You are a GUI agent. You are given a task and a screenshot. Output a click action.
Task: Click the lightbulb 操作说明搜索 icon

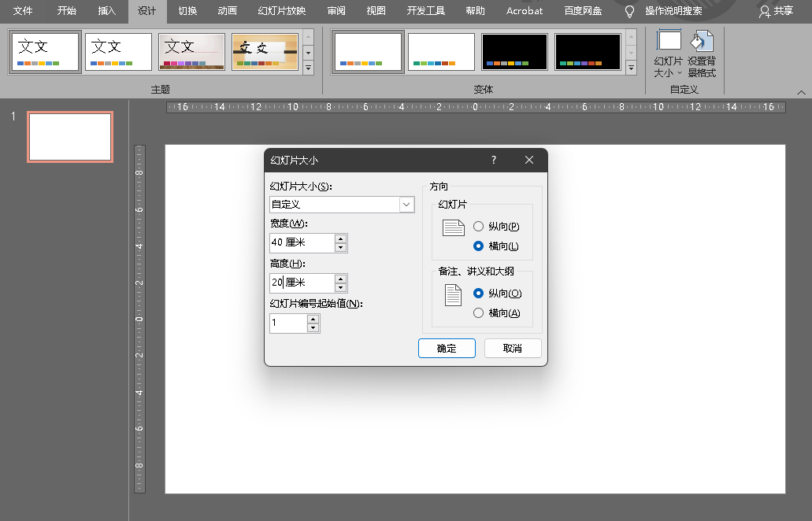tap(629, 11)
